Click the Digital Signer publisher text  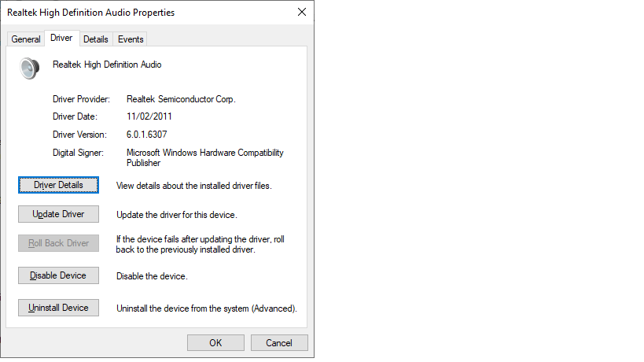(204, 157)
